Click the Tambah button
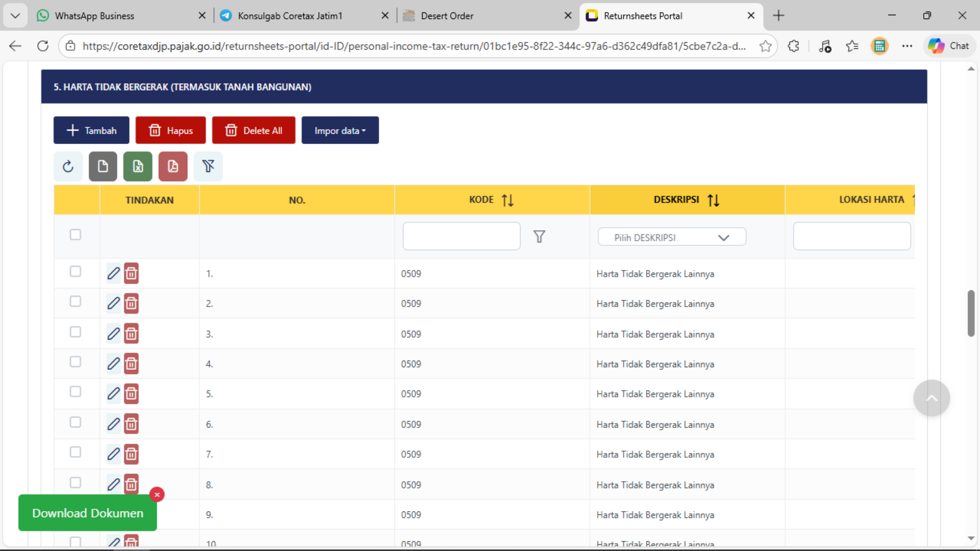The height and width of the screenshot is (551, 980). pos(91,130)
